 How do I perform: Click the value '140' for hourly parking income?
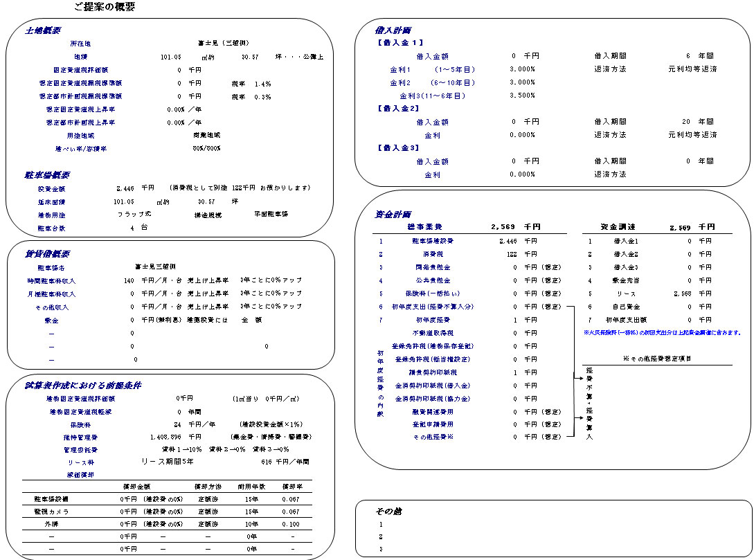(x=129, y=280)
